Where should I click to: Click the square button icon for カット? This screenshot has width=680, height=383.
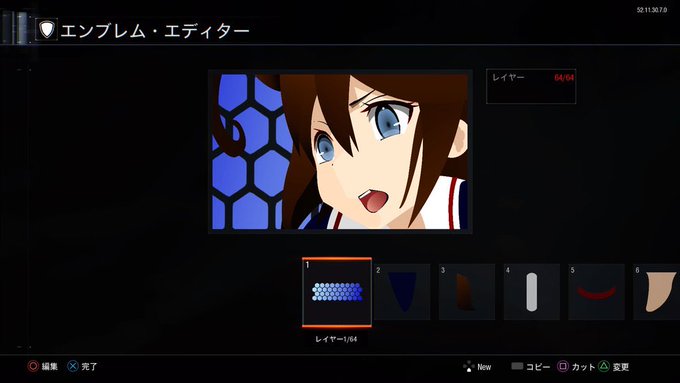[563, 366]
